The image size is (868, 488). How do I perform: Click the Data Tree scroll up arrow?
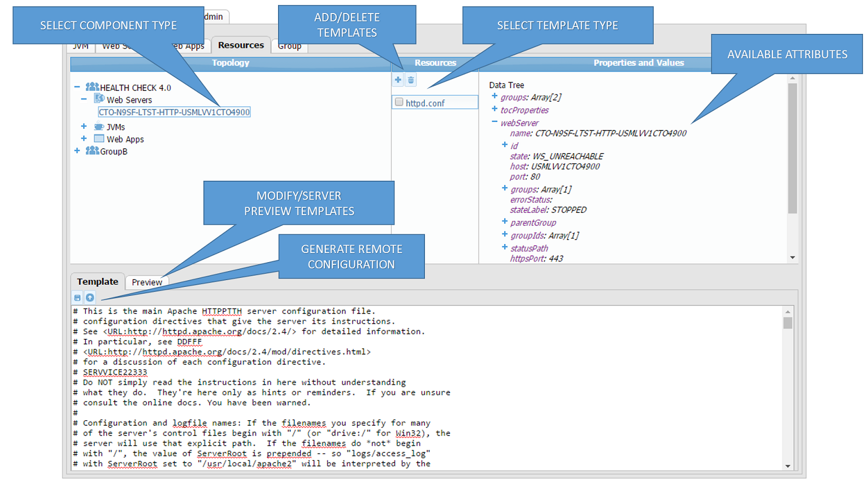[792, 78]
